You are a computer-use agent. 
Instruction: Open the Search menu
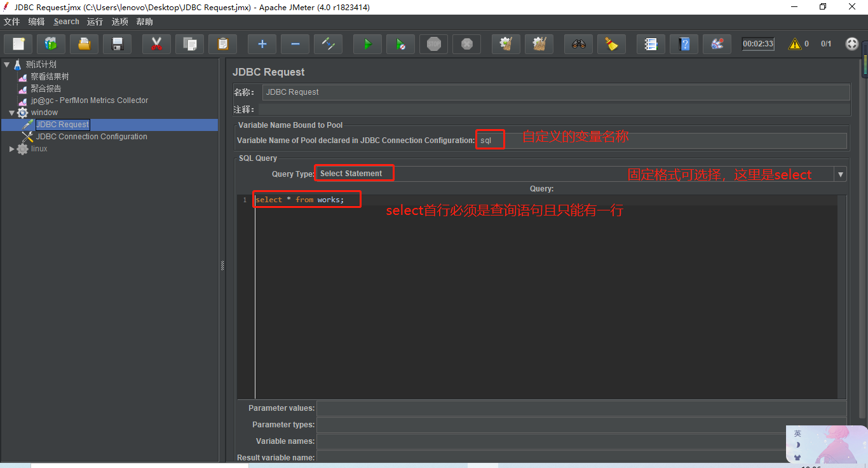coord(67,22)
